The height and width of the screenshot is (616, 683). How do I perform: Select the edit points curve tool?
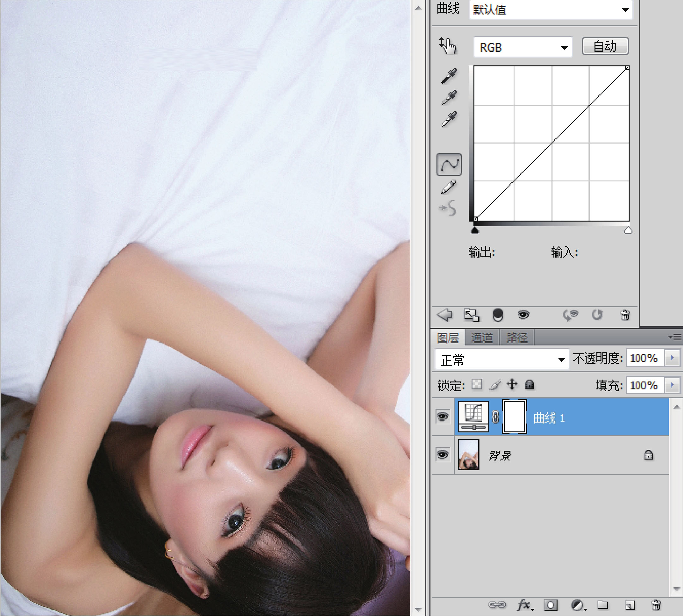pyautogui.click(x=449, y=164)
